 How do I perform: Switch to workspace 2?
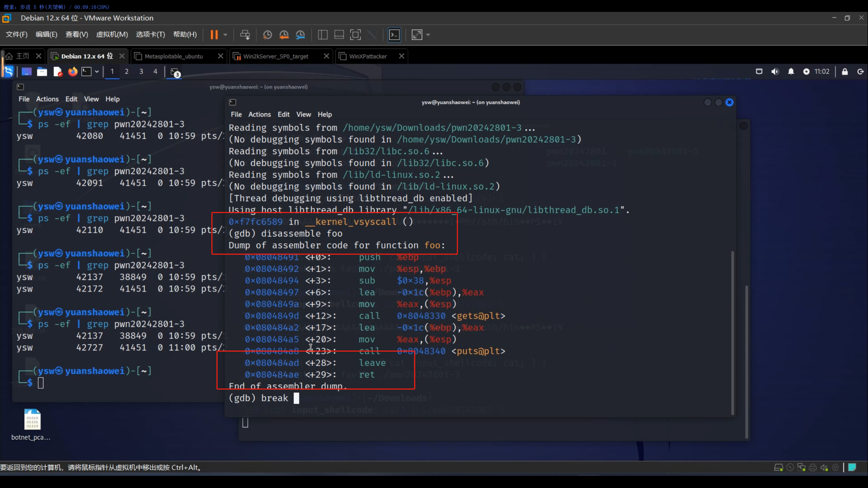pyautogui.click(x=126, y=72)
